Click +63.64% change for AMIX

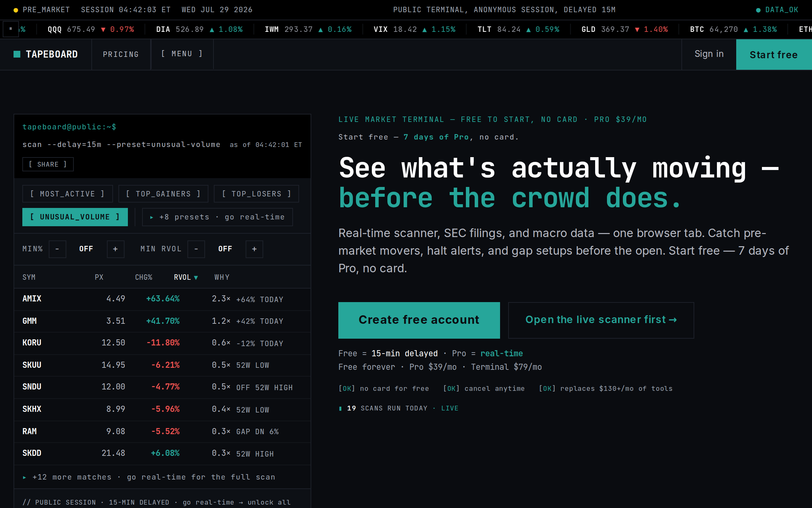coord(163,299)
